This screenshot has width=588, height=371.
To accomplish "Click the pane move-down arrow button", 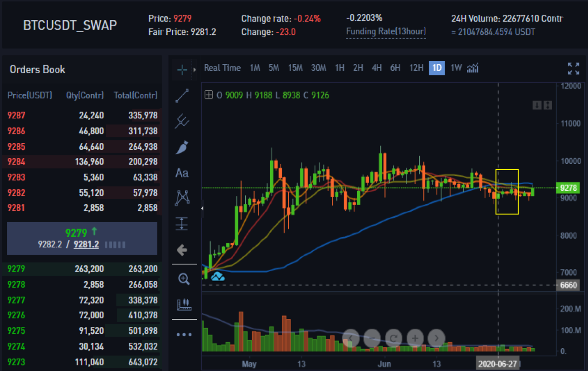I will (537, 105).
